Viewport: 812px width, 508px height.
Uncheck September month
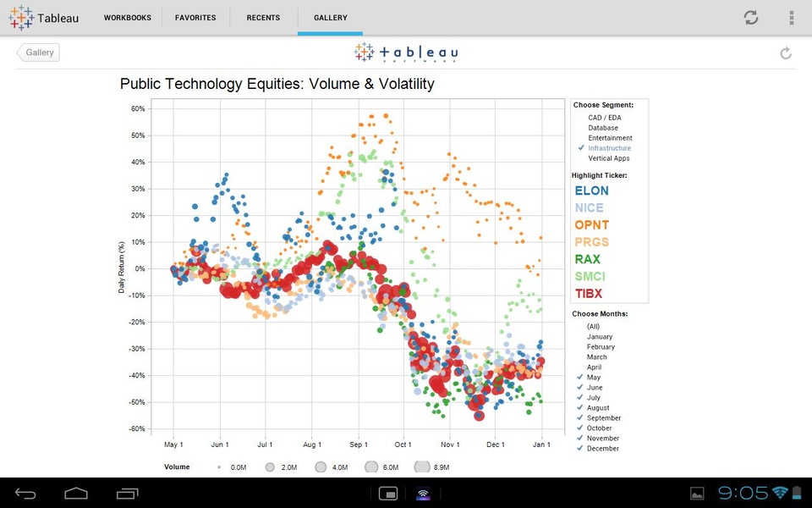[603, 417]
